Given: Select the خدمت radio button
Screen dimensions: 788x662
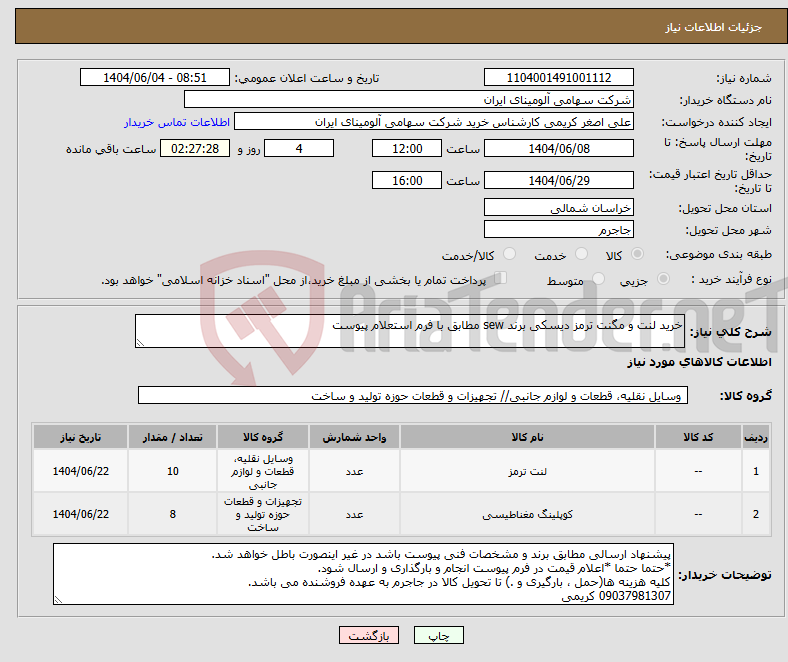Looking at the screenshot, I should pos(581,254).
